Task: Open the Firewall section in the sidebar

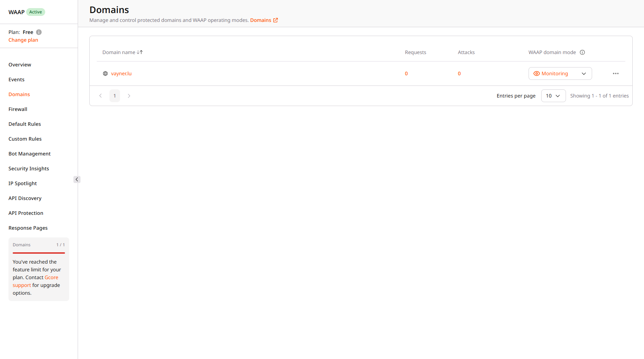Action: click(18, 109)
